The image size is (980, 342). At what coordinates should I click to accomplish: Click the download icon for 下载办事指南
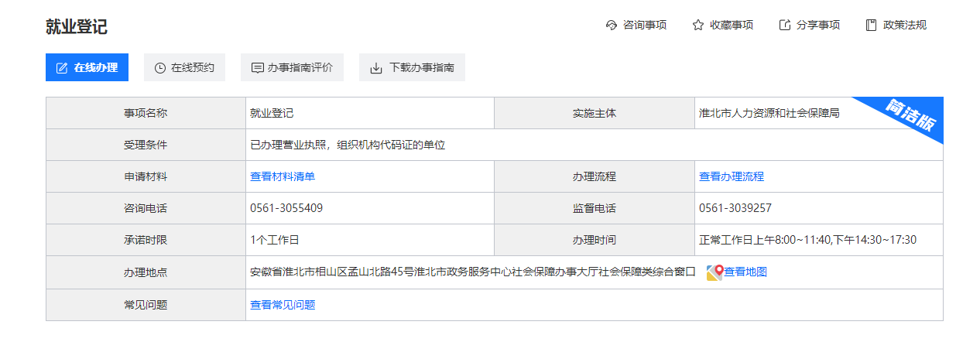click(x=376, y=68)
